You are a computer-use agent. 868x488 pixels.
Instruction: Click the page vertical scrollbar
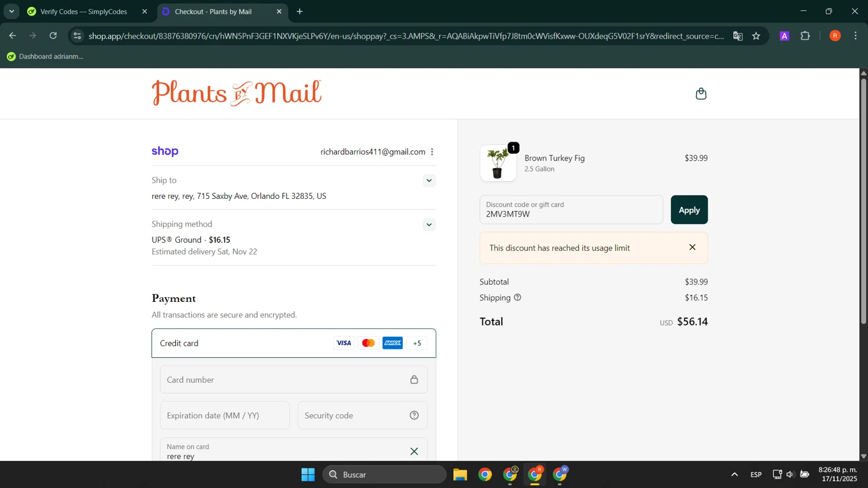[x=863, y=202]
